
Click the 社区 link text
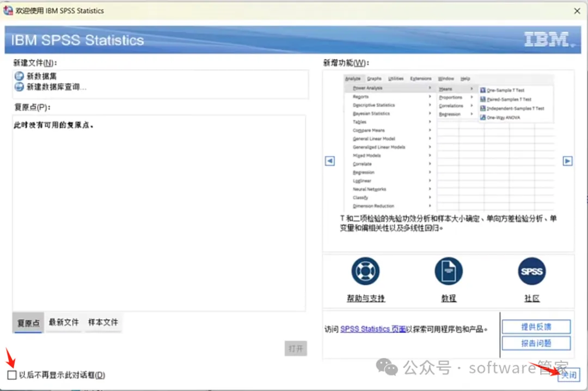pyautogui.click(x=532, y=298)
